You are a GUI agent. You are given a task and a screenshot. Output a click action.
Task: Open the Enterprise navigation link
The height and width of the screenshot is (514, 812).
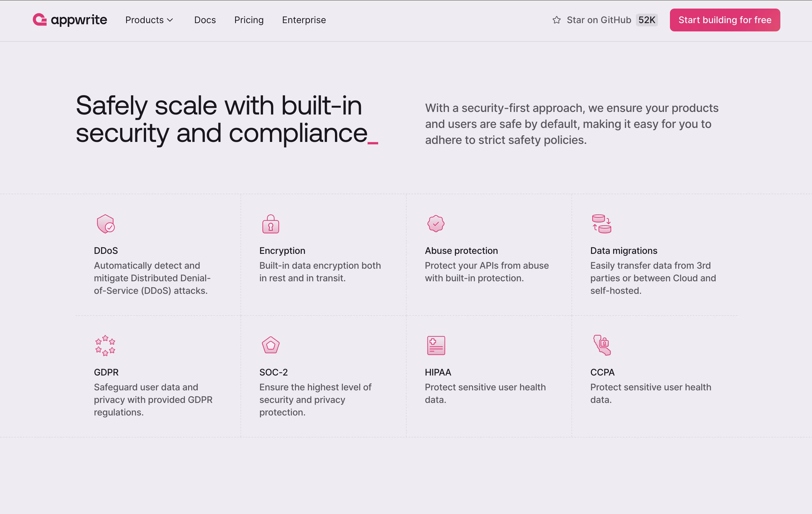click(304, 20)
